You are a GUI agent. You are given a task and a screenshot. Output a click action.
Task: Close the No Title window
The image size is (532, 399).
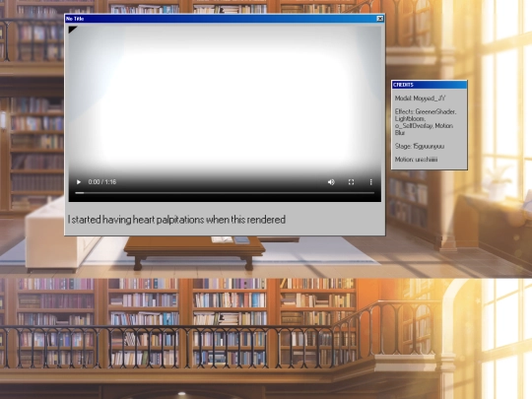380,19
